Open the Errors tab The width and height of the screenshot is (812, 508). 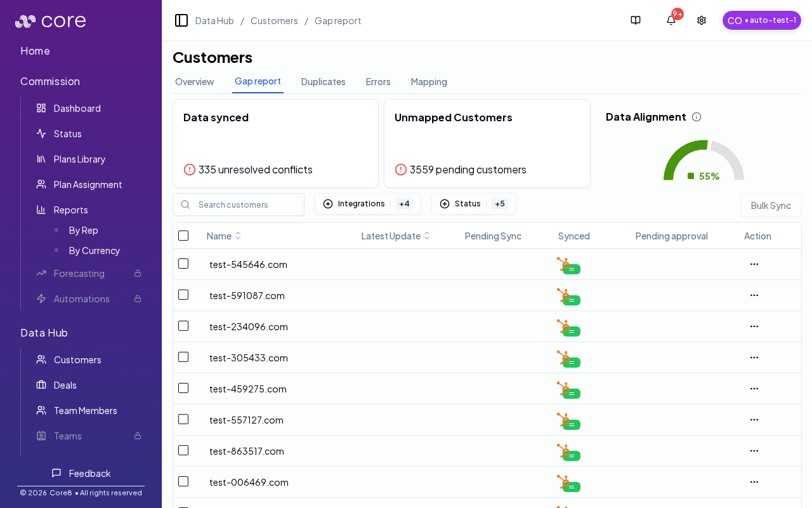pos(378,82)
